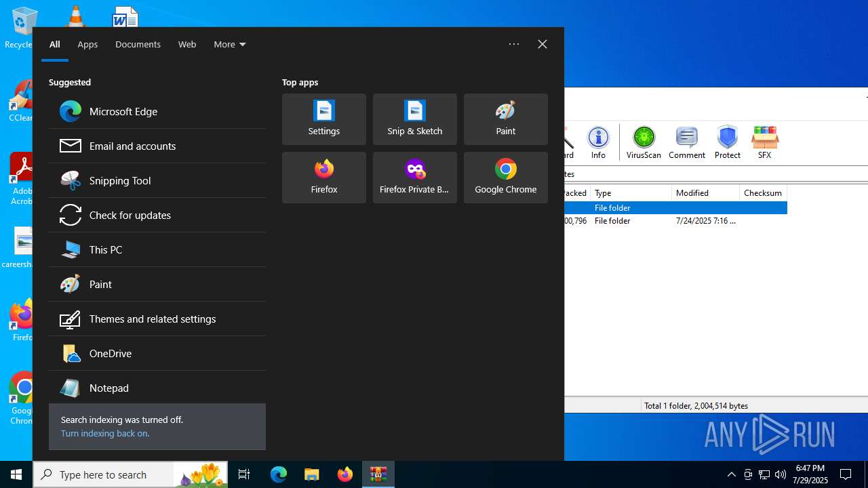Open Firefox from the taskbar
868x488 pixels.
click(x=345, y=474)
